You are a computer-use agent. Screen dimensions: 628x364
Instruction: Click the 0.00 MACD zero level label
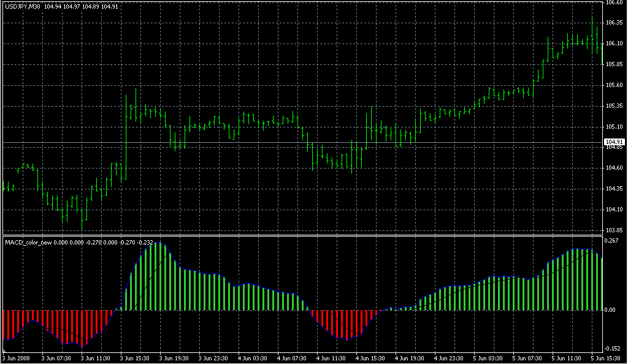pyautogui.click(x=611, y=310)
